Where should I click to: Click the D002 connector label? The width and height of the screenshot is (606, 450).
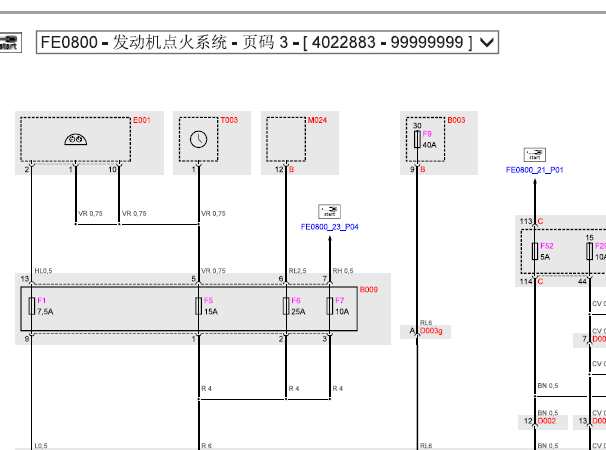pos(546,421)
